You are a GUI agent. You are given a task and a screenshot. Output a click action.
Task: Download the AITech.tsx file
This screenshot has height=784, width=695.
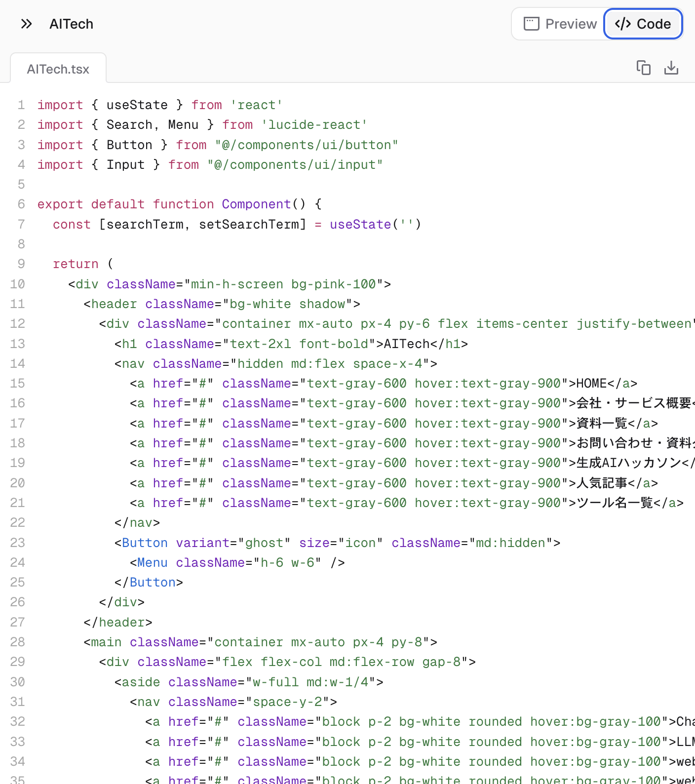click(671, 68)
